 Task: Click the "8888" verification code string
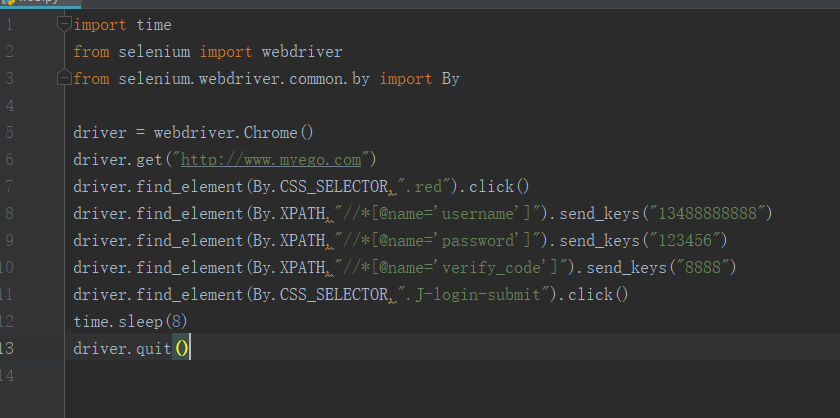(702, 267)
